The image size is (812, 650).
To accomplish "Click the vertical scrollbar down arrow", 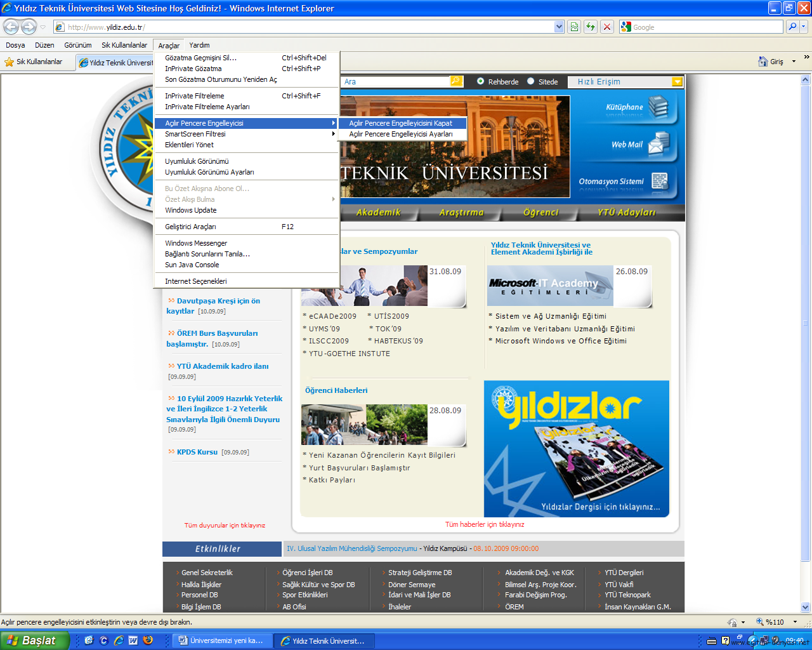I will (x=806, y=607).
